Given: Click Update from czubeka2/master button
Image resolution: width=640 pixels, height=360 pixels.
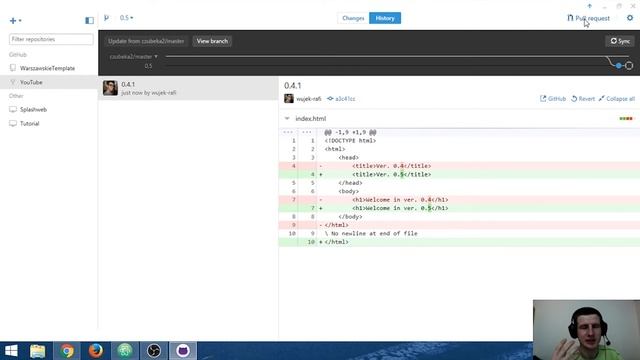Looking at the screenshot, I should pyautogui.click(x=146, y=41).
